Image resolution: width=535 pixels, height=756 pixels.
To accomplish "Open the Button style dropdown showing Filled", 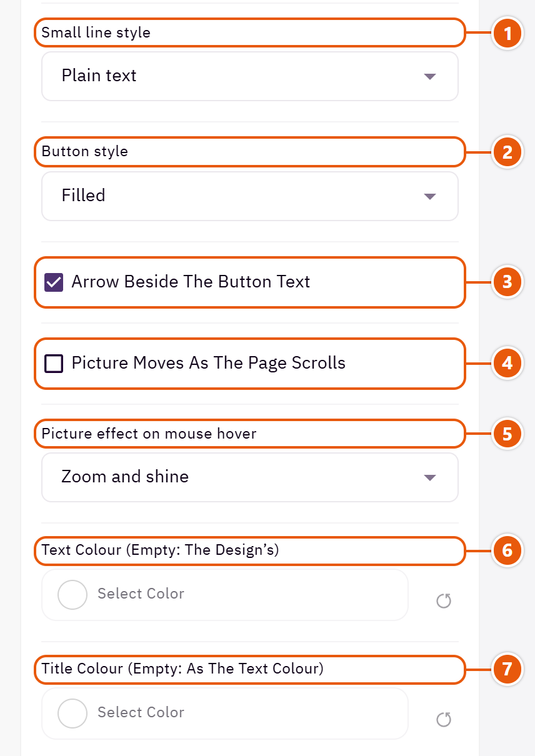I will pyautogui.click(x=250, y=196).
